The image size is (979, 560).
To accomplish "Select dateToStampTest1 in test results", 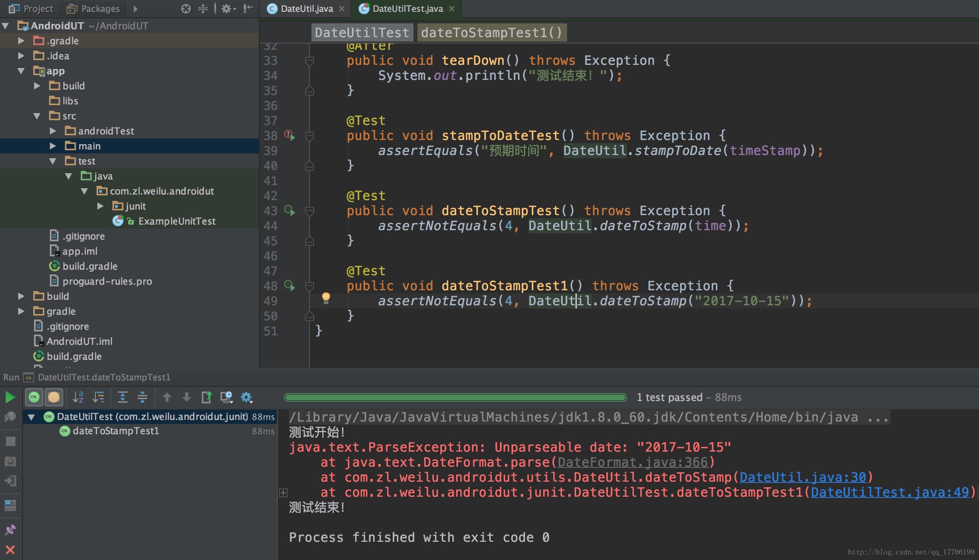I will coord(116,431).
